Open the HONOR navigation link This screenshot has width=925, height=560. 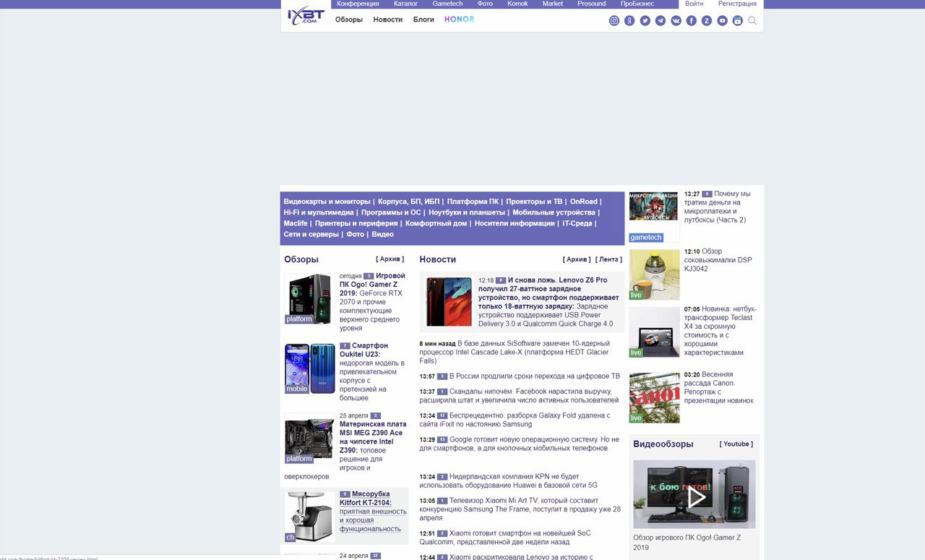pyautogui.click(x=460, y=20)
